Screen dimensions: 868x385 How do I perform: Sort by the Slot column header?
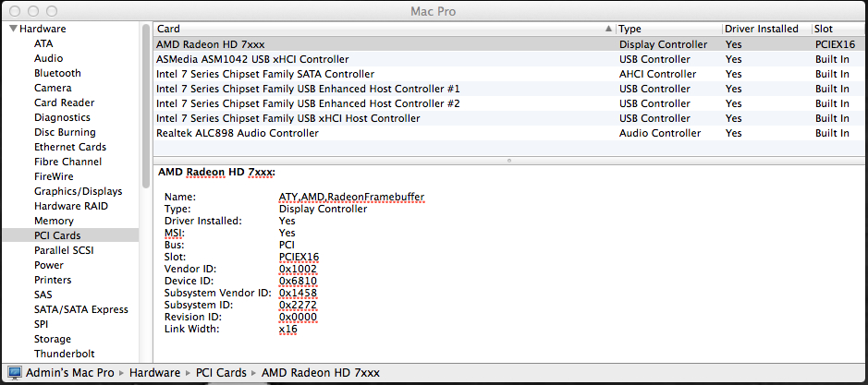pyautogui.click(x=839, y=29)
